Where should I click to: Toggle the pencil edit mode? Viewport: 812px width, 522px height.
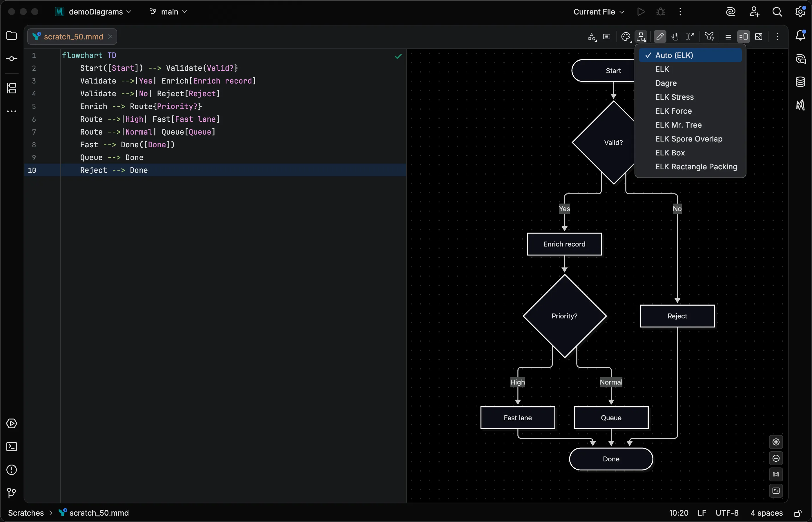[660, 37]
